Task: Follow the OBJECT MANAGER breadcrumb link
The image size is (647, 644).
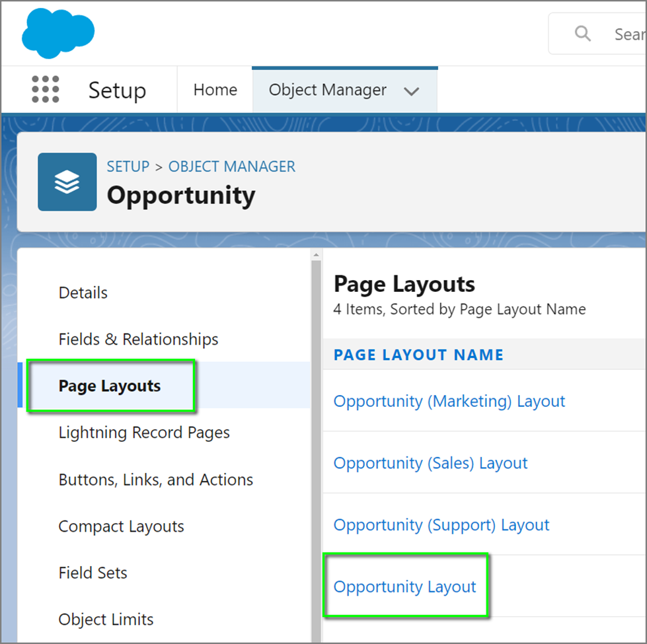Action: tap(232, 166)
